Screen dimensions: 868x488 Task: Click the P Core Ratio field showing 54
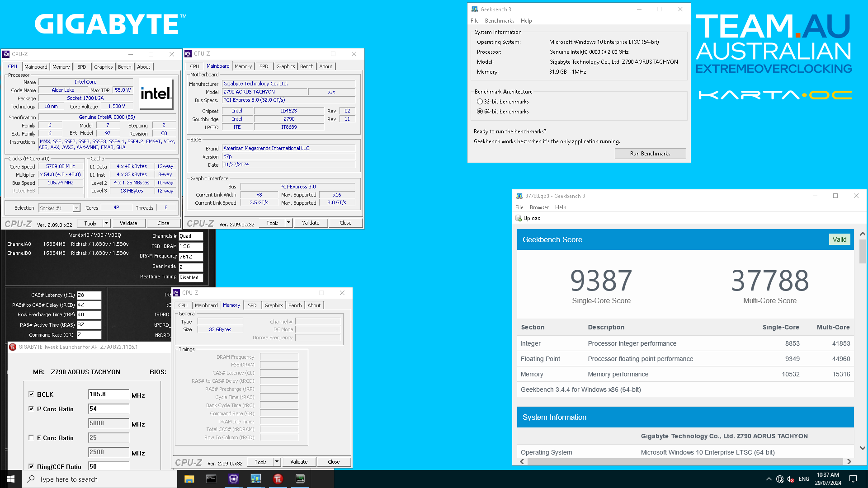108,409
